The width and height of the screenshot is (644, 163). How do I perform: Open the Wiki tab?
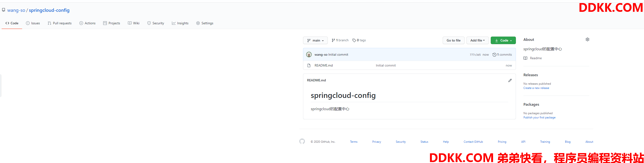[x=134, y=23]
